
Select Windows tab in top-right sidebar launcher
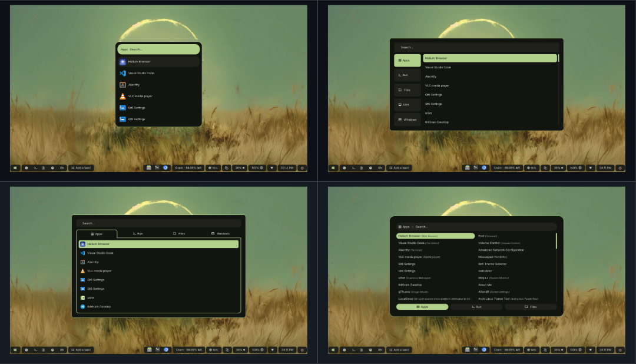[x=408, y=120]
